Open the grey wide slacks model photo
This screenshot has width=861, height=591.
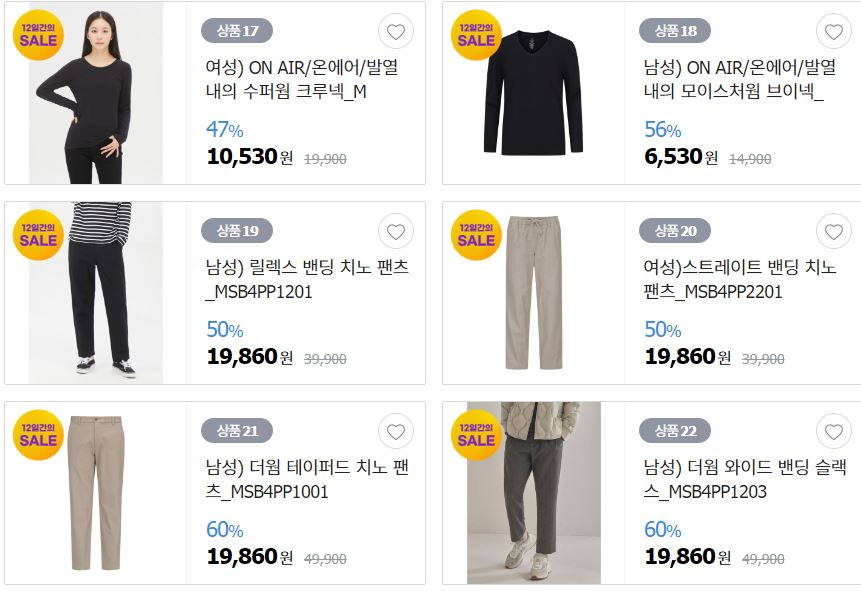pos(533,493)
